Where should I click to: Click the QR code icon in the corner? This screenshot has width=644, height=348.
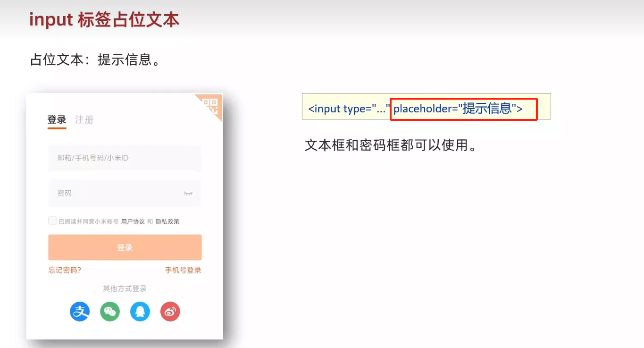211,106
